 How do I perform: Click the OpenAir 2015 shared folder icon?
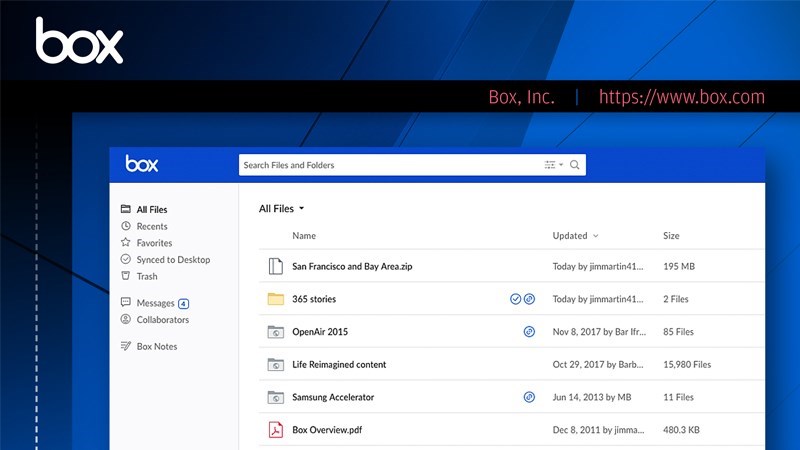coord(276,332)
